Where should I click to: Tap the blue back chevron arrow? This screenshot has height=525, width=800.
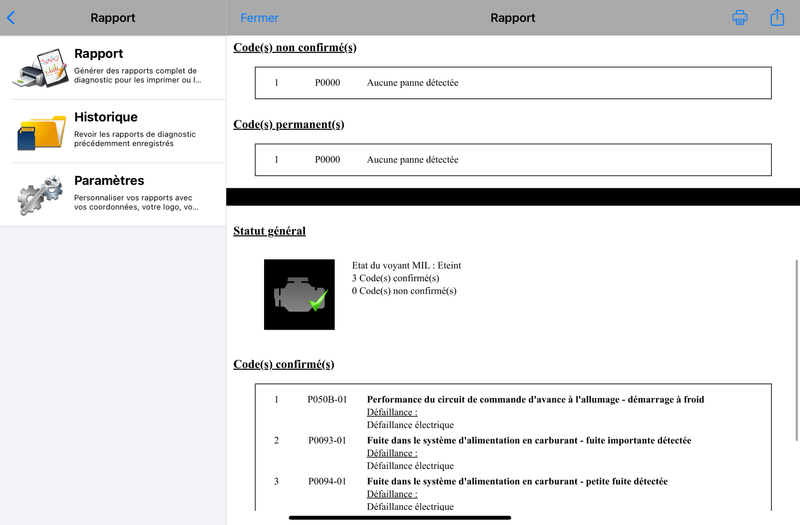click(x=11, y=18)
